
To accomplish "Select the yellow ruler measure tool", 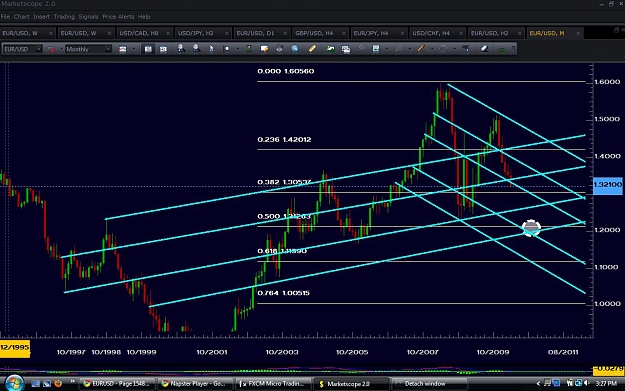I will point(312,49).
